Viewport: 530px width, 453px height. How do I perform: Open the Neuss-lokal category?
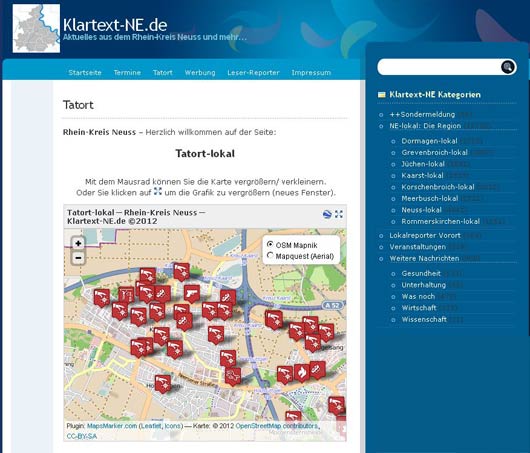(x=421, y=210)
